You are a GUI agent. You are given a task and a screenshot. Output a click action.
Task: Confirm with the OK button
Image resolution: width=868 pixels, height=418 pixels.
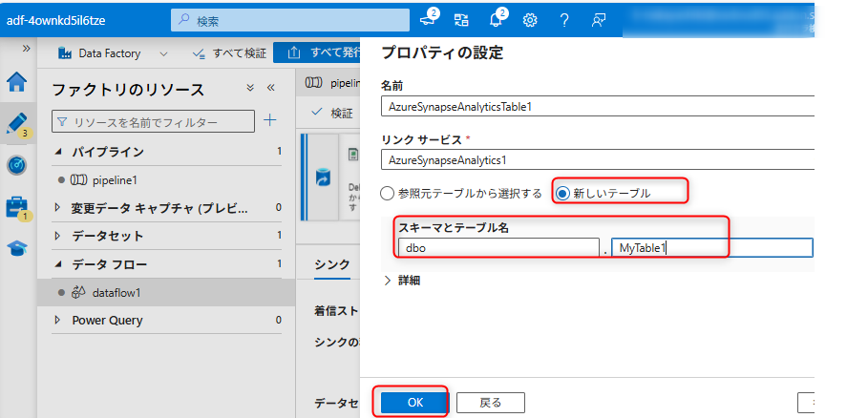click(415, 403)
